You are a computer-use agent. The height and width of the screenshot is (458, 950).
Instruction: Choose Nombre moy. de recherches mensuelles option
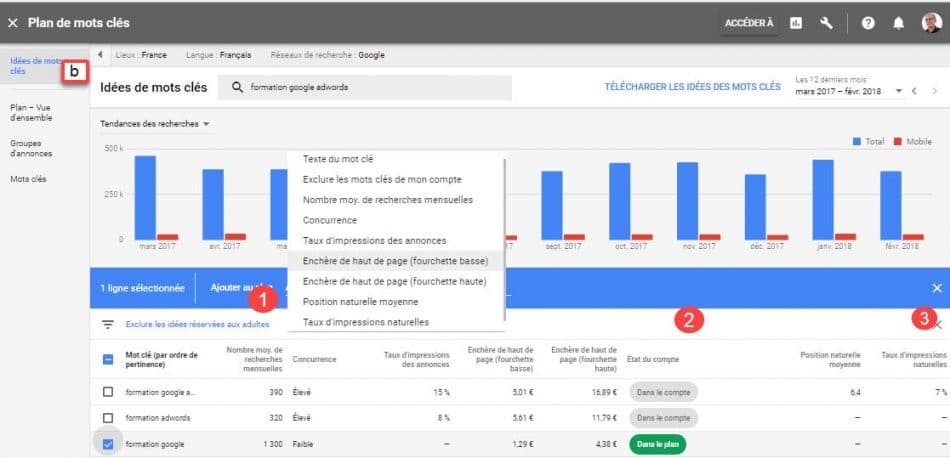tap(388, 200)
